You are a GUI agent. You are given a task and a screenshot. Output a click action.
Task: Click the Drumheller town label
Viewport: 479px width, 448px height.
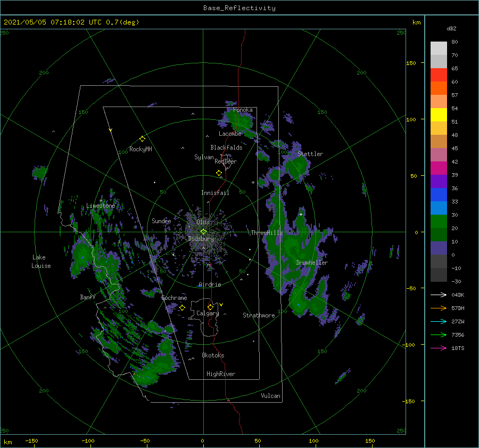click(312, 263)
